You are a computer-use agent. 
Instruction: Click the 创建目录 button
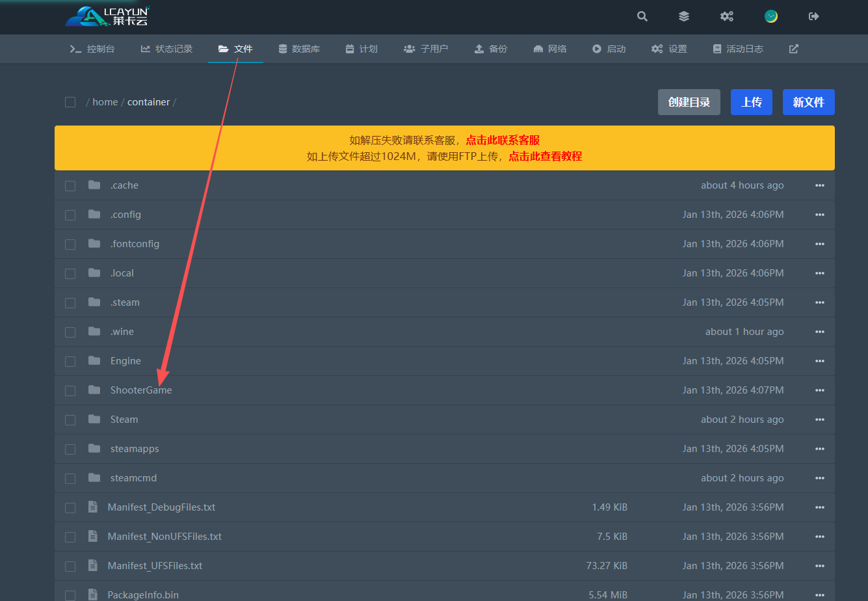[x=689, y=102]
